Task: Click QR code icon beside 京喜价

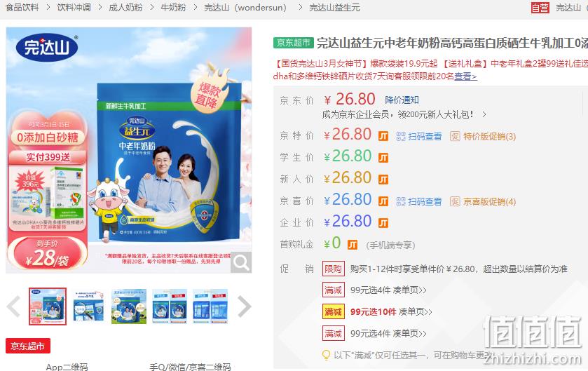Action: 401,201
